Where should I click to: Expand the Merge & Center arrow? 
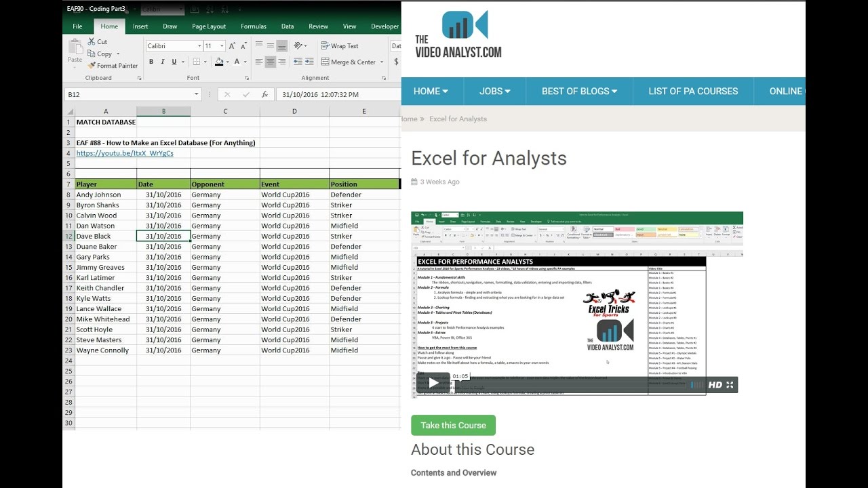(382, 62)
